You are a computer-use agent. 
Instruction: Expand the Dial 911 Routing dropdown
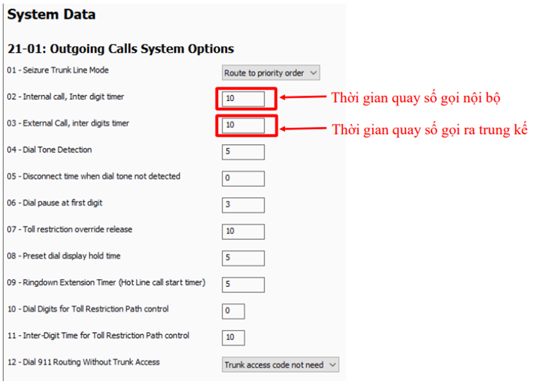[280, 365]
